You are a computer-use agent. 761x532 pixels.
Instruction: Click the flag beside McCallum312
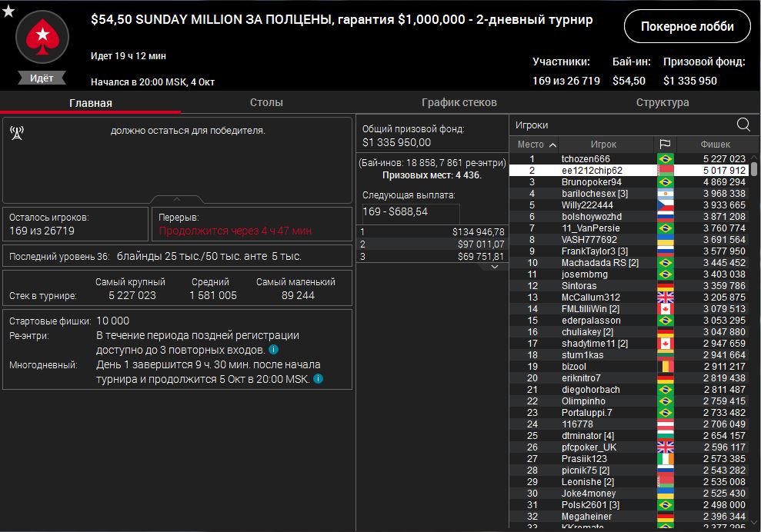pos(665,298)
